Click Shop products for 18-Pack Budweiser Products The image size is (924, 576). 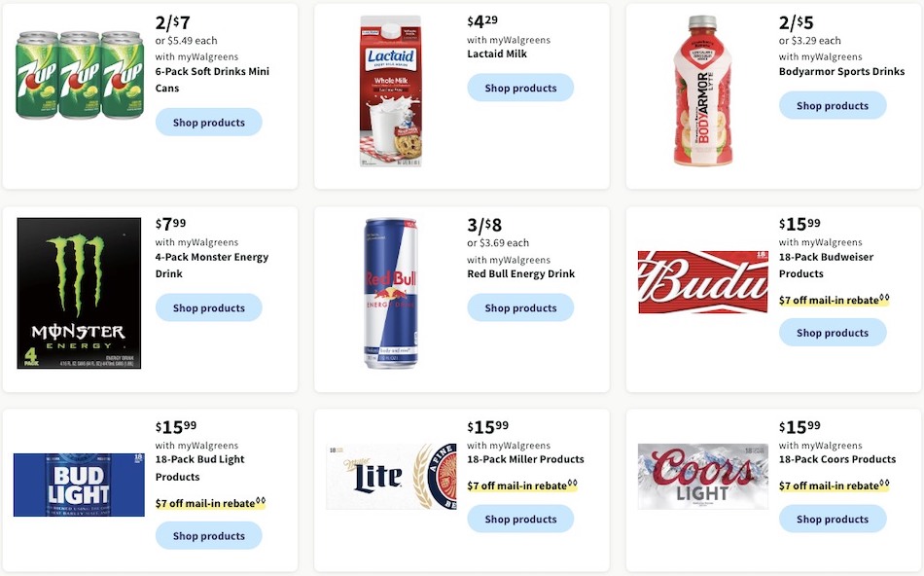coord(833,332)
